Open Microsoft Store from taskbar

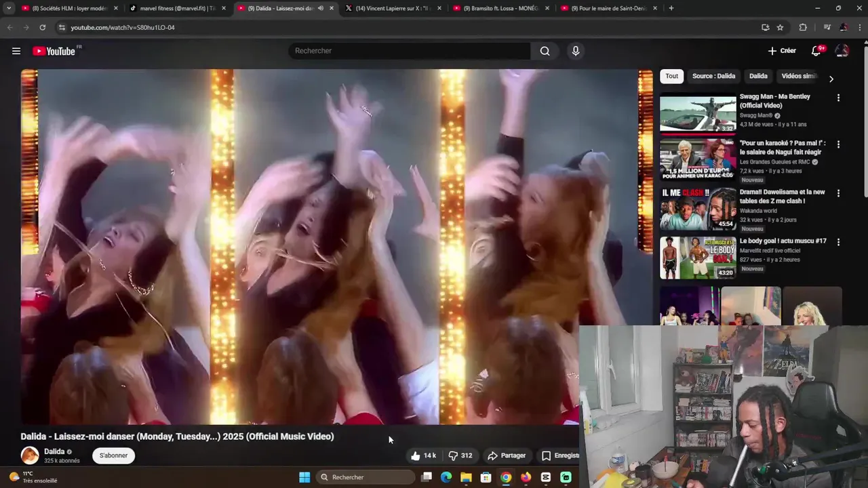click(x=486, y=477)
